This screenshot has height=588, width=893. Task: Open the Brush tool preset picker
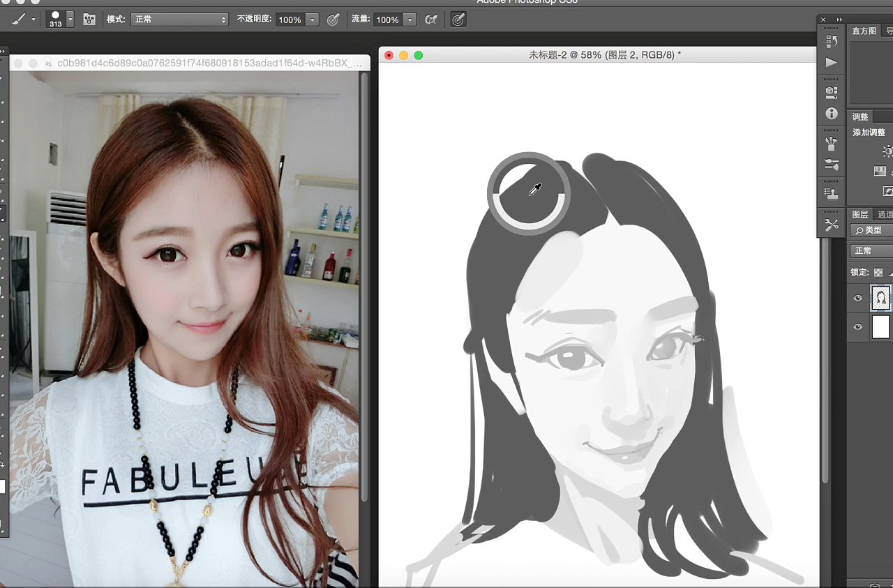19,19
